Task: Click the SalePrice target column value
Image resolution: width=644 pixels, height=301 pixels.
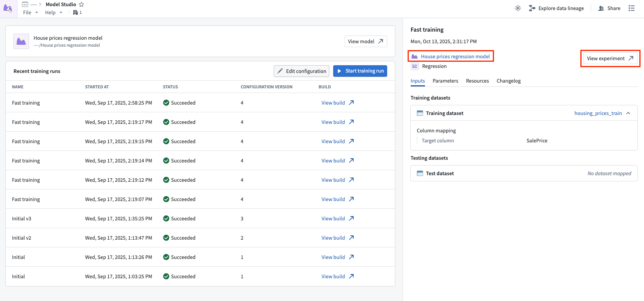Action: 537,140
